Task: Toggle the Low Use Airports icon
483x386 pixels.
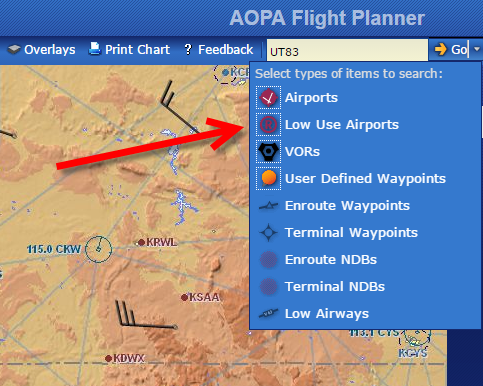Action: (268, 125)
